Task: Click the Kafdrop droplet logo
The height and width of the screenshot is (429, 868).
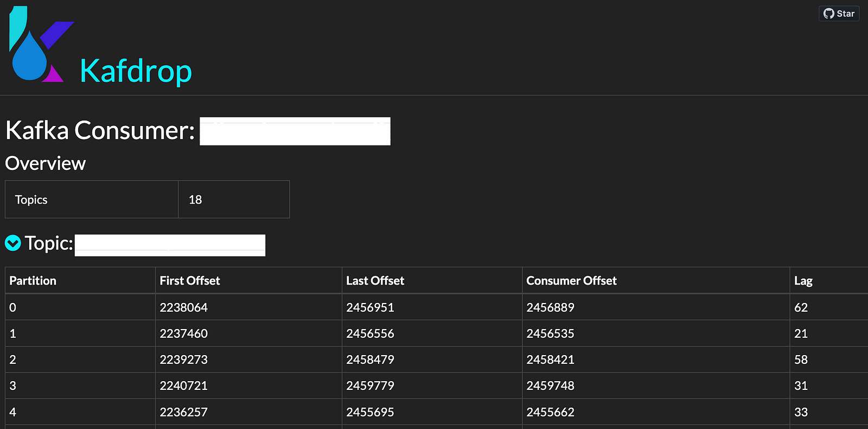Action: 41,45
